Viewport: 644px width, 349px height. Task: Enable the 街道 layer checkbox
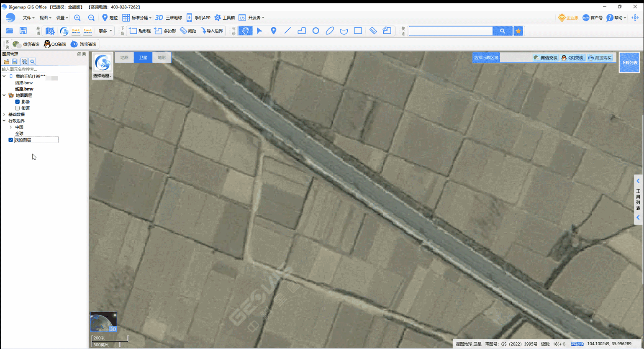pos(18,108)
